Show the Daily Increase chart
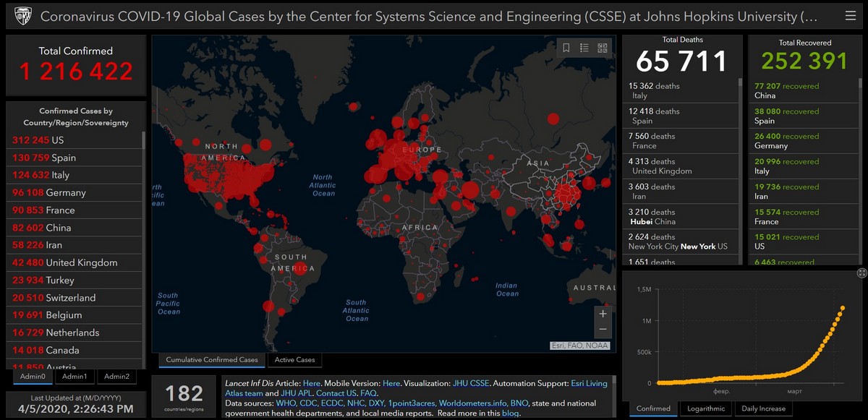 [x=763, y=408]
